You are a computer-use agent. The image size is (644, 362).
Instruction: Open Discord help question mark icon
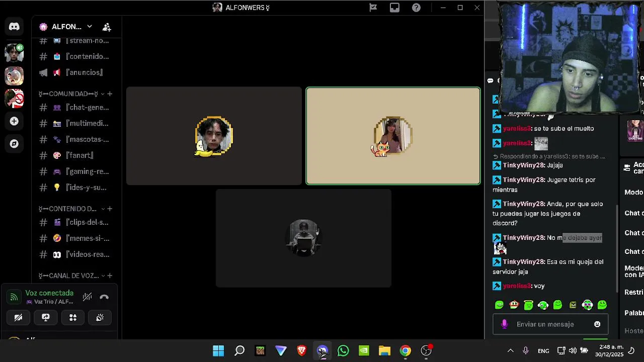coord(416,8)
